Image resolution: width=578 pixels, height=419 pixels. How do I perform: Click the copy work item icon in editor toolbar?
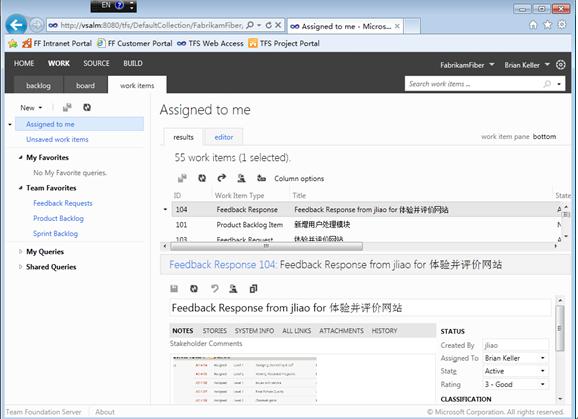click(253, 289)
